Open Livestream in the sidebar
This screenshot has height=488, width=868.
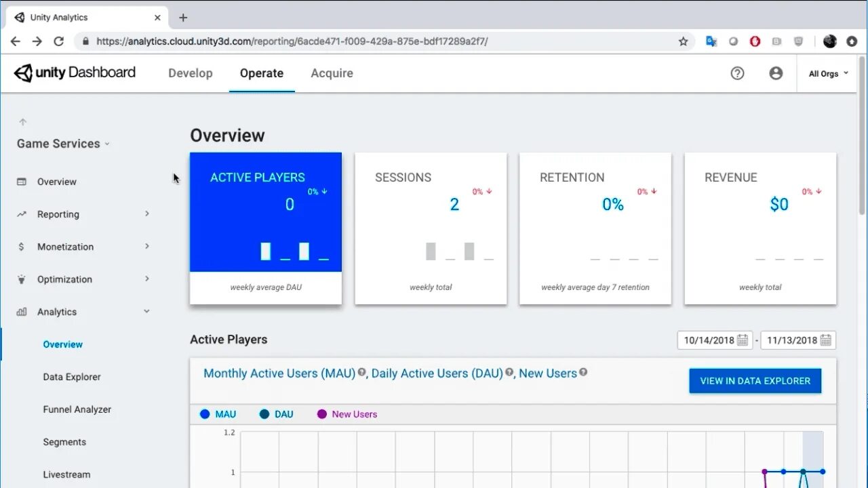tap(66, 474)
